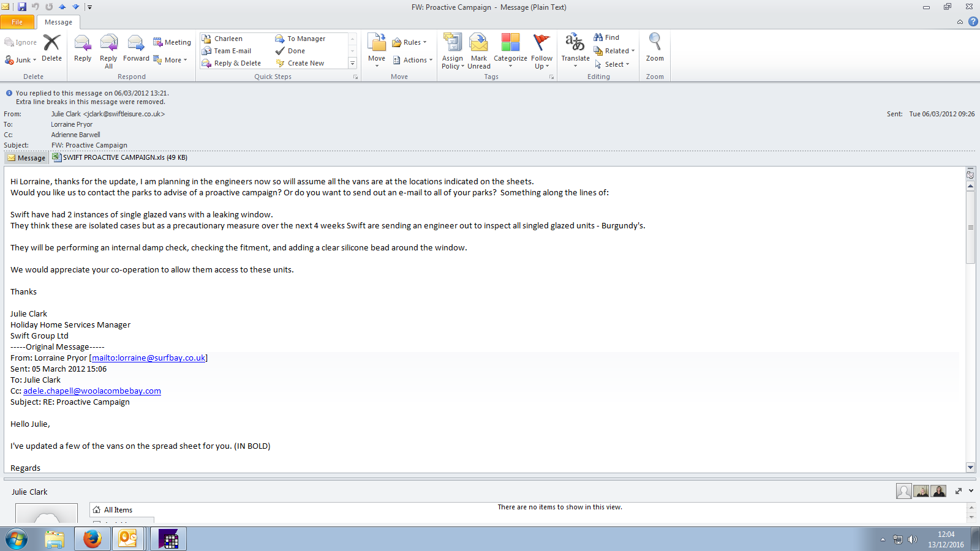The height and width of the screenshot is (551, 980).
Task: Run the Charleen quick step
Action: point(222,39)
